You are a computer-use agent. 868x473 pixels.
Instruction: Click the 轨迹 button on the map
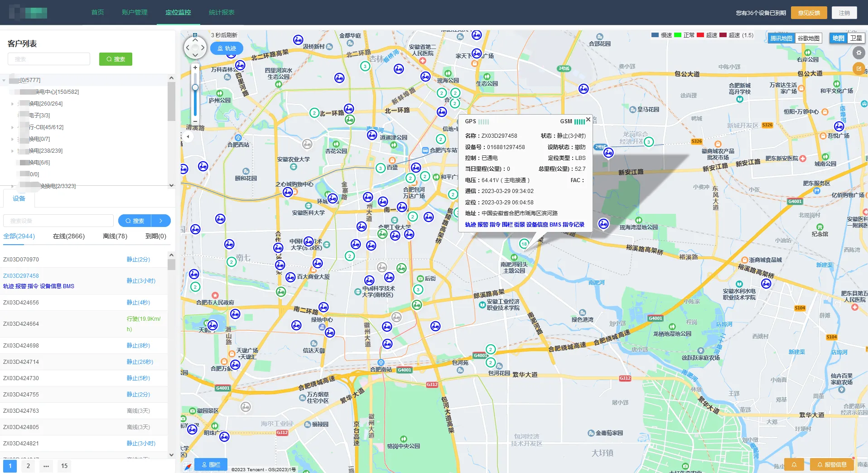227,48
